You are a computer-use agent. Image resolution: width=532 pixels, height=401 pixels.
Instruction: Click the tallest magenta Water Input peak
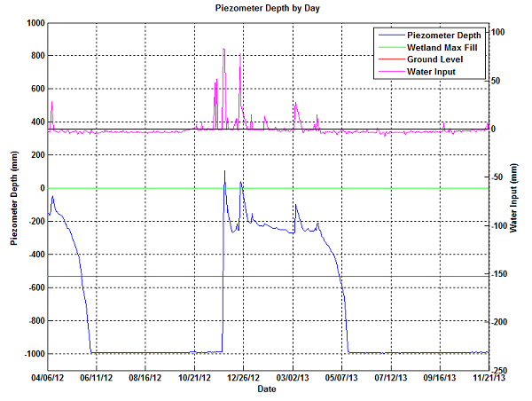click(223, 50)
